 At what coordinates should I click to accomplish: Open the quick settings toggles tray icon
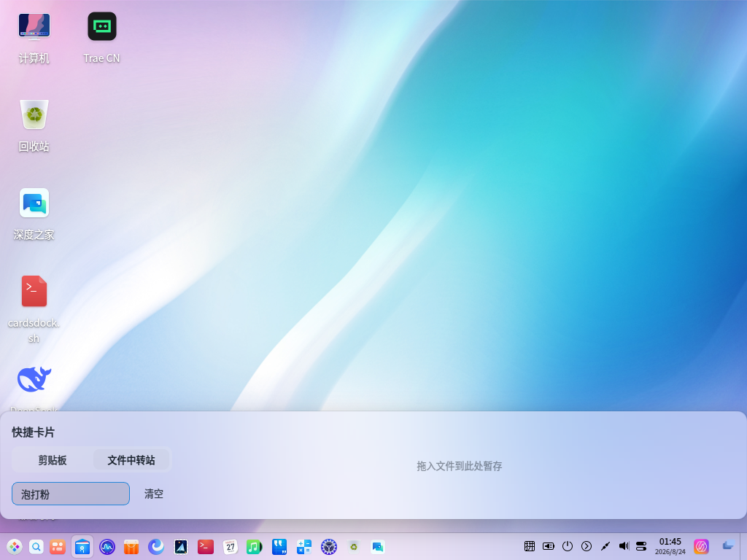[x=641, y=546]
